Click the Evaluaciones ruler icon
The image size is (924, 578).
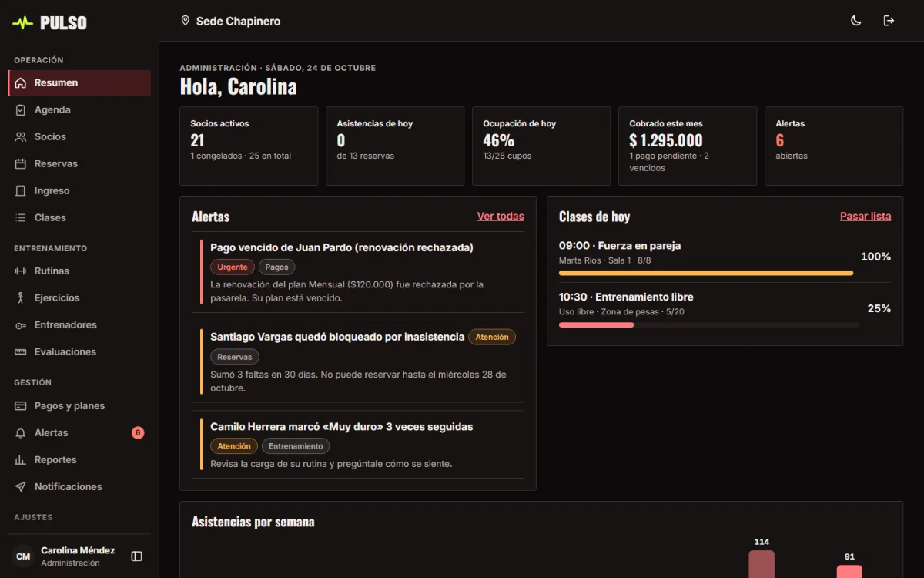pos(21,352)
